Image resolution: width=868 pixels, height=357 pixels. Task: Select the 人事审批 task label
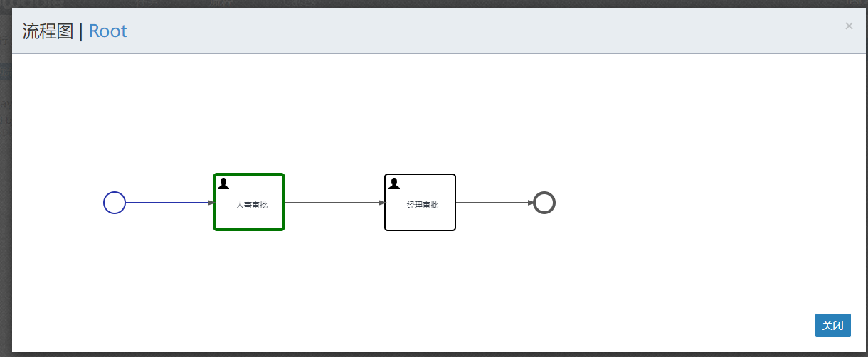(x=252, y=206)
